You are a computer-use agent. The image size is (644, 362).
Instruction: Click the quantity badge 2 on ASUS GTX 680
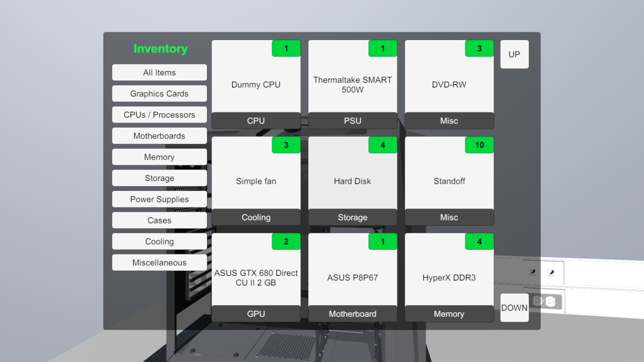coord(286,241)
